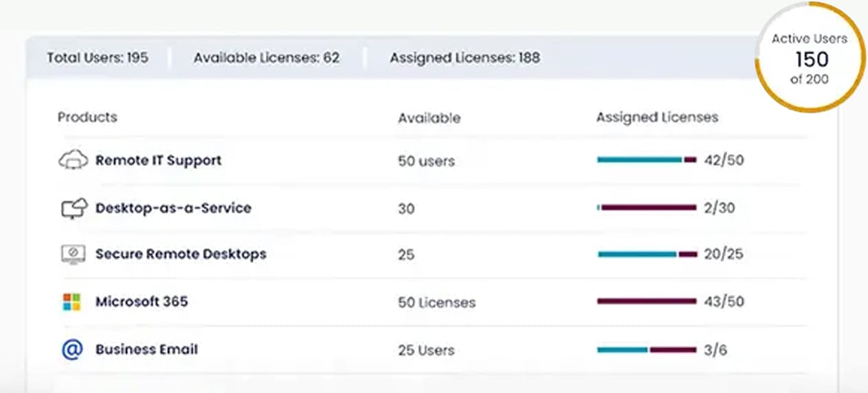
Task: Click the Secure Remote Desktops screen icon
Action: (72, 254)
